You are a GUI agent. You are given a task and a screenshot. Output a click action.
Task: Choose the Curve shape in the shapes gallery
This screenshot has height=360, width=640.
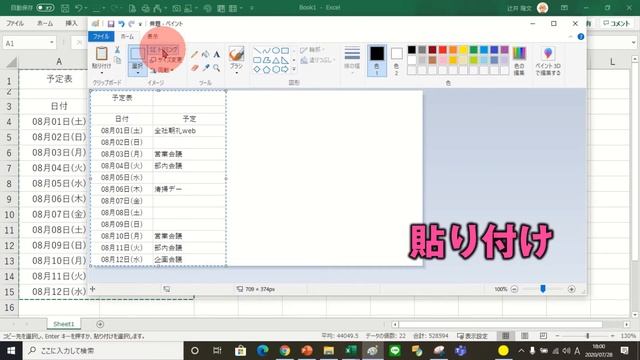tap(267, 51)
